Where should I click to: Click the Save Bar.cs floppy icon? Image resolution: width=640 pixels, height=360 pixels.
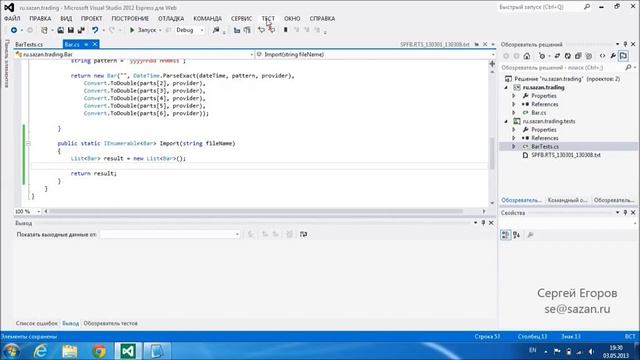point(71,30)
